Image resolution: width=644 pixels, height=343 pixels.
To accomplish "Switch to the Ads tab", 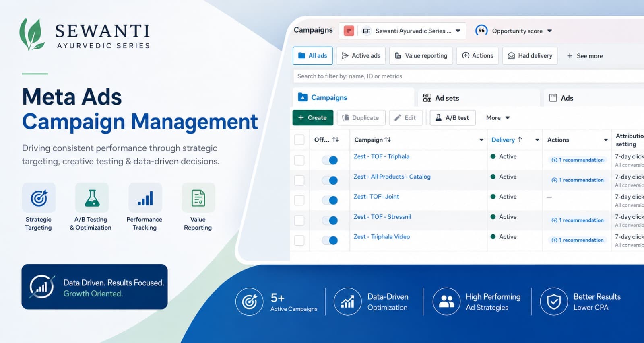I will pyautogui.click(x=594, y=98).
